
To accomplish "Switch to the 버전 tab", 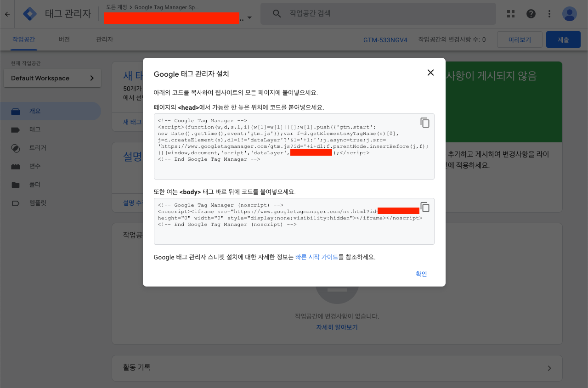I will 64,40.
